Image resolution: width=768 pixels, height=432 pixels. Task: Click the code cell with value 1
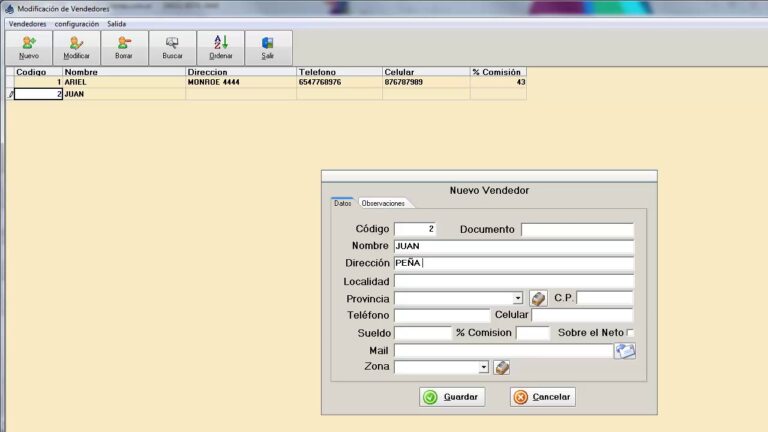tap(38, 82)
